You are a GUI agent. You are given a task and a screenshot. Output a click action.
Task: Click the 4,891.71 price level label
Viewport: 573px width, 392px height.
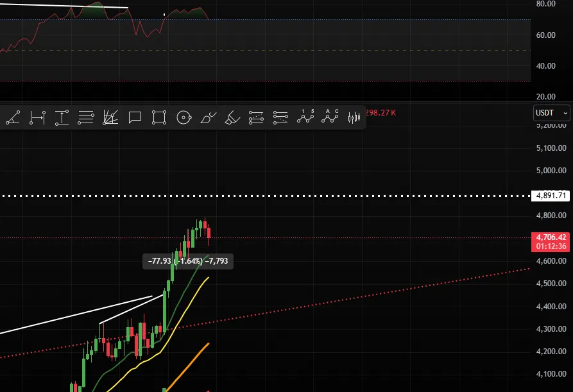tap(551, 196)
